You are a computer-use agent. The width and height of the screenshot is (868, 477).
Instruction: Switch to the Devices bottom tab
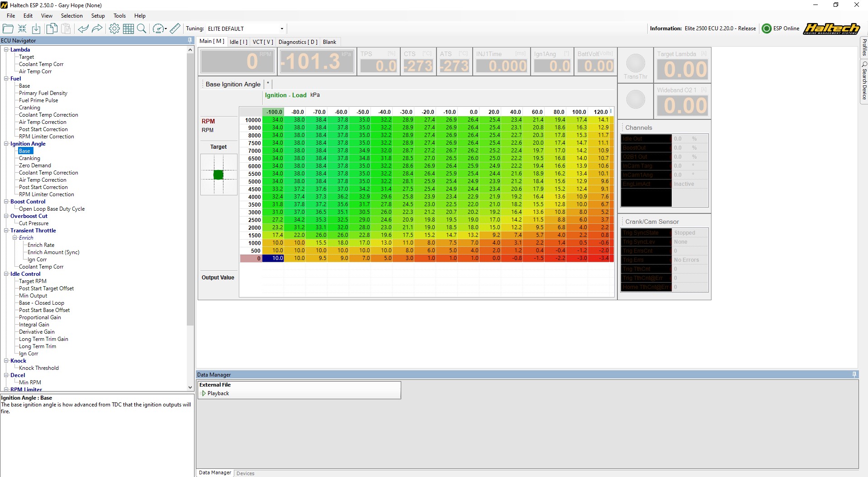(246, 473)
